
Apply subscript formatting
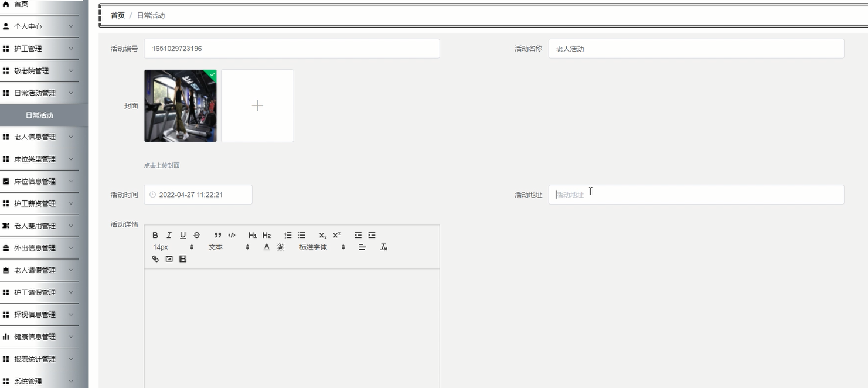point(323,235)
